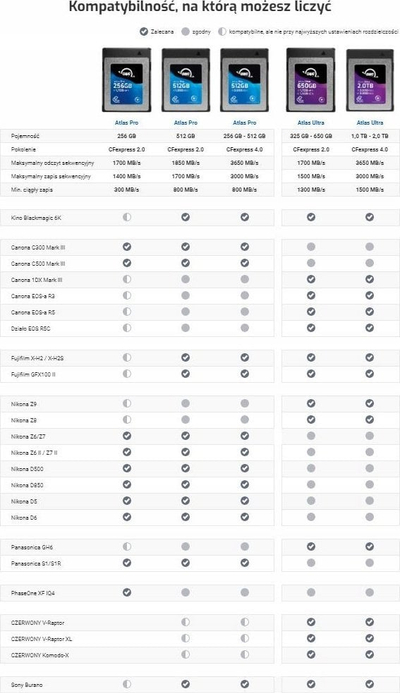Click Canona C300 Mark III checkmark for 256GB
This screenshot has width=400, height=693.
click(x=127, y=247)
